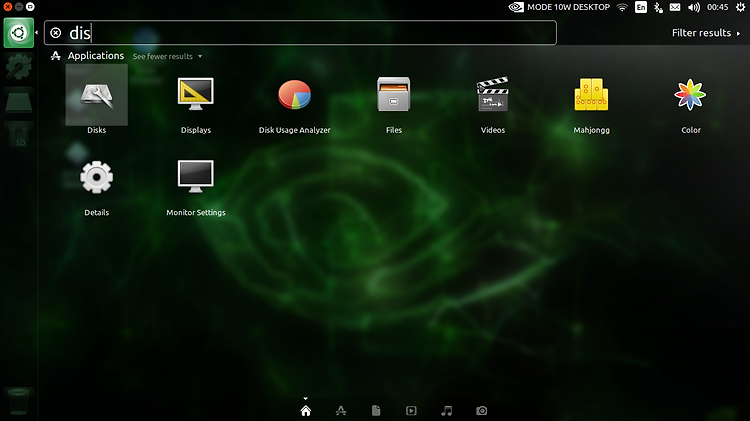
Task: Open the clock showing 00:45
Action: pyautogui.click(x=717, y=7)
